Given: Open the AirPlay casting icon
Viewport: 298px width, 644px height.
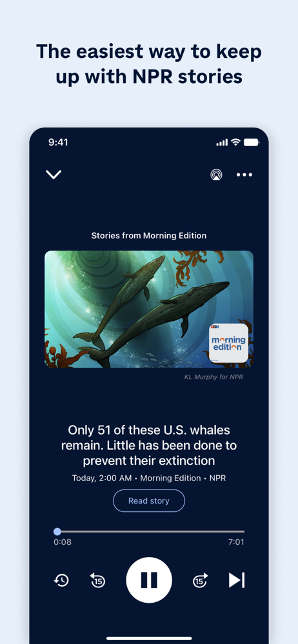Looking at the screenshot, I should click(216, 175).
